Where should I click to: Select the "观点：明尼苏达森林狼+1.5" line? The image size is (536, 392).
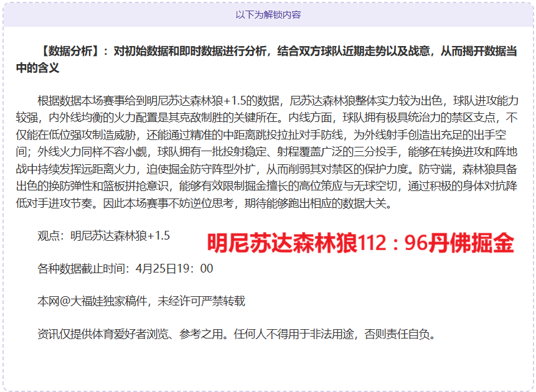(x=103, y=236)
